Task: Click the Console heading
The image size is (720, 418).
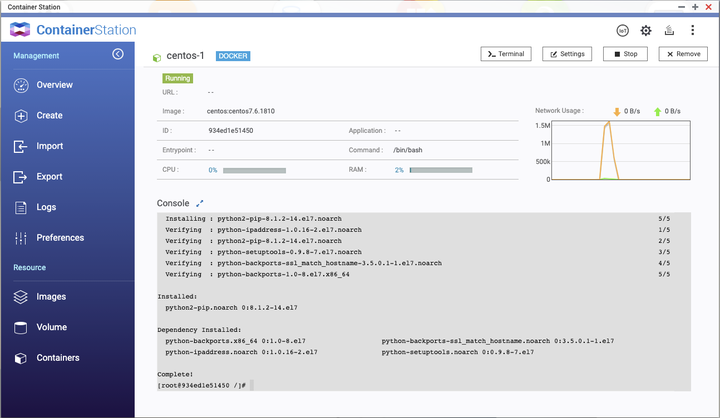Action: (x=173, y=203)
